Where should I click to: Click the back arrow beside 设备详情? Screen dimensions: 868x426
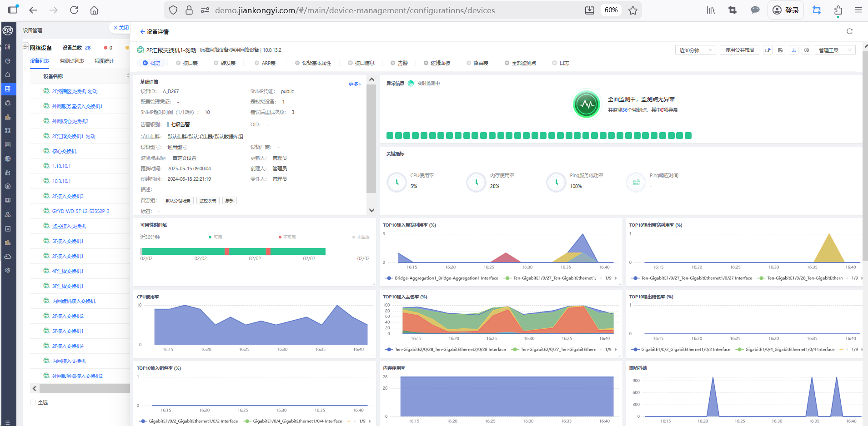coord(142,32)
